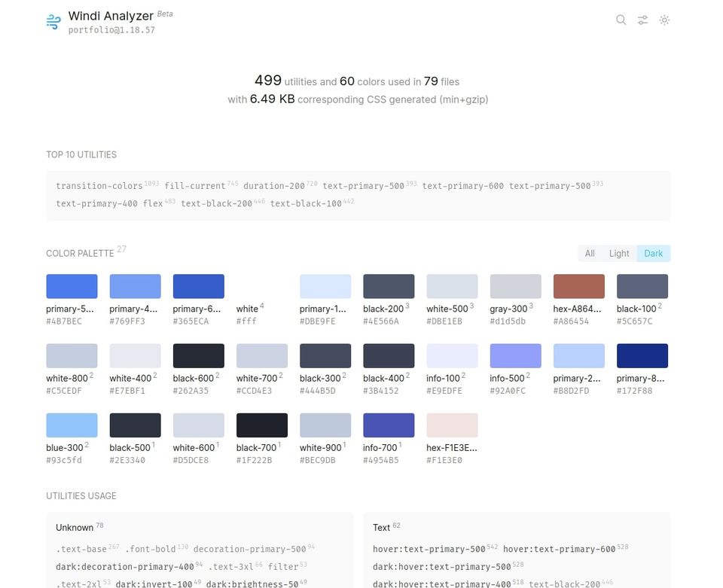Open the dark:decoration-primary-400 utility
The height and width of the screenshot is (588, 723).
[124, 566]
